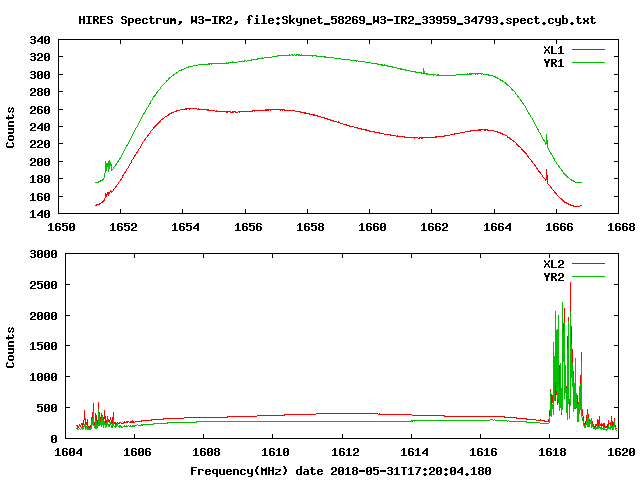Click the tall interference burst near 1618.5 MHz
The image size is (640, 480).
[x=566, y=355]
